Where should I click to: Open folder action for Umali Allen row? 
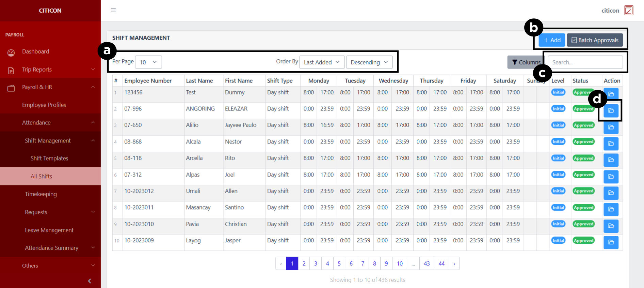tap(611, 193)
